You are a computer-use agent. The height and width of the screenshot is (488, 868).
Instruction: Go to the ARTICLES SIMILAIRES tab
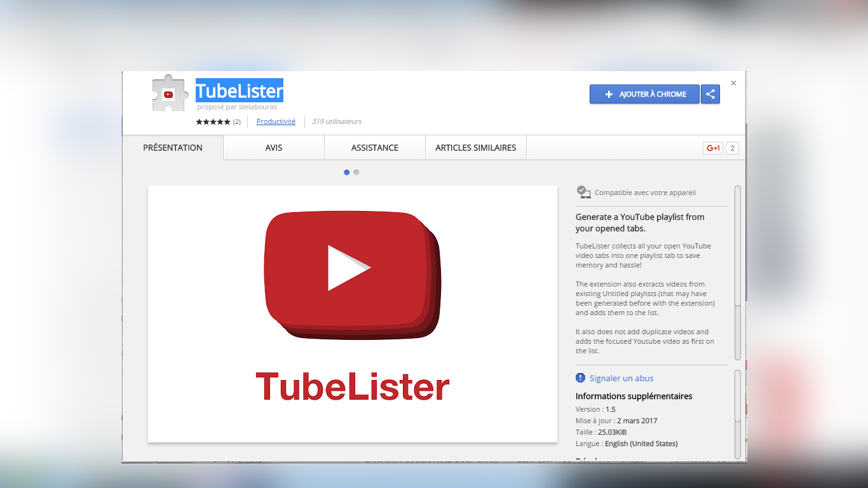click(x=476, y=147)
